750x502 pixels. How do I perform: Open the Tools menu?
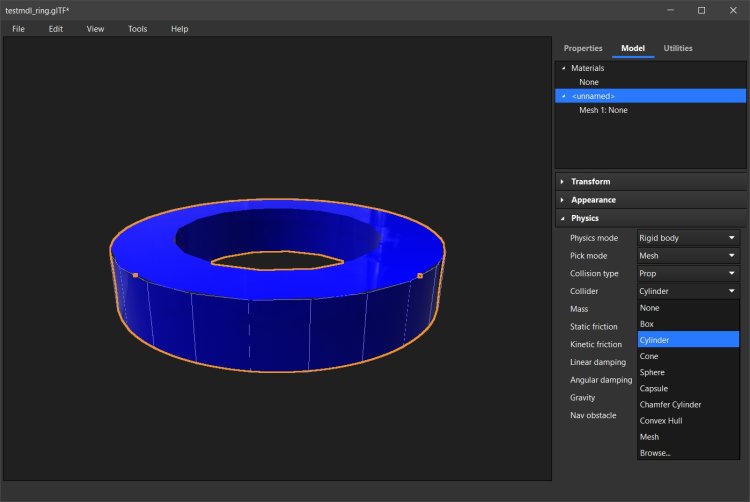137,29
